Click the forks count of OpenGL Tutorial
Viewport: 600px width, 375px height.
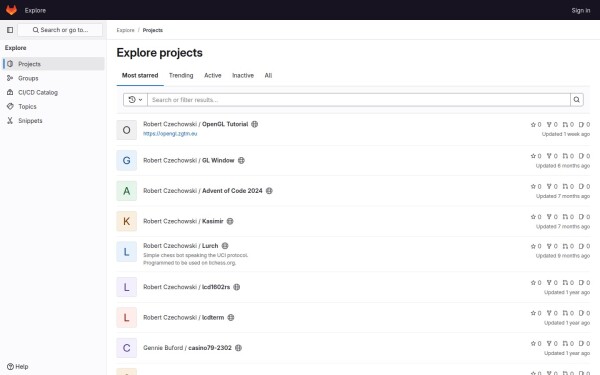(552, 124)
